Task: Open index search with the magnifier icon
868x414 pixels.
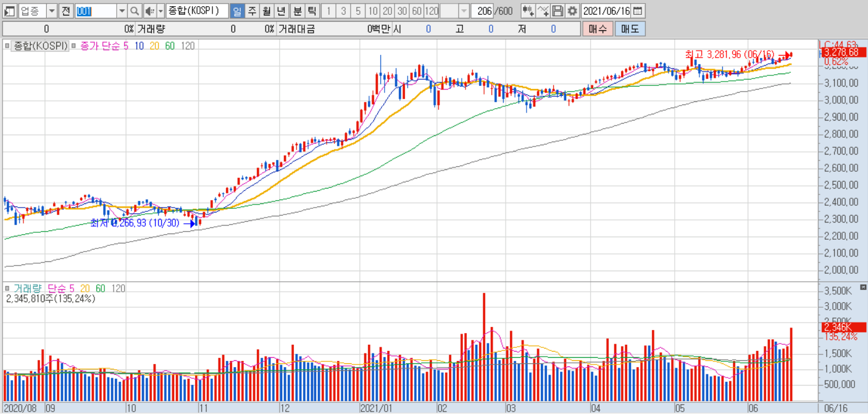Action: (135, 11)
